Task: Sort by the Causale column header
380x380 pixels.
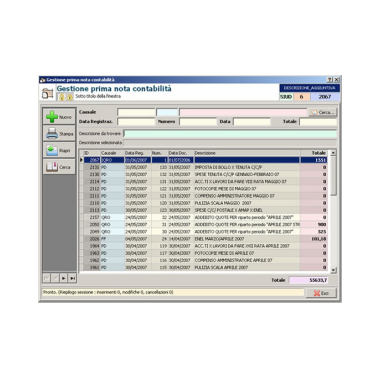Action: pos(112,153)
